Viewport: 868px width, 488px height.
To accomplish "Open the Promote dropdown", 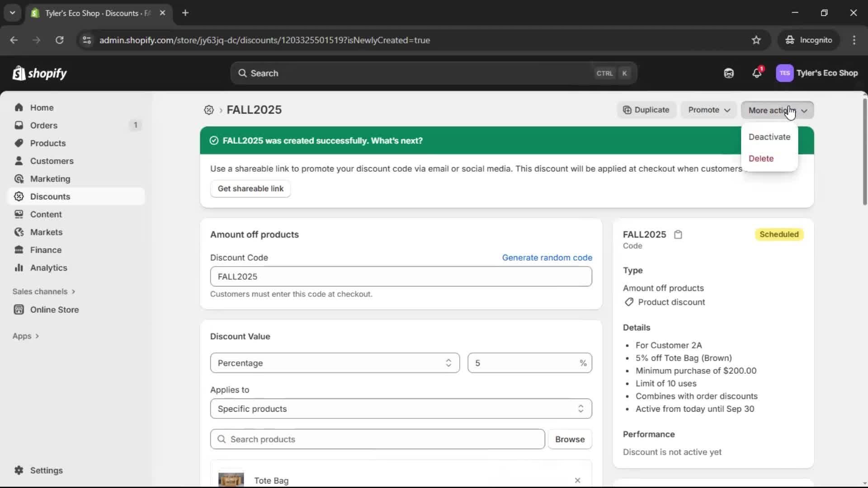I will click(x=708, y=110).
